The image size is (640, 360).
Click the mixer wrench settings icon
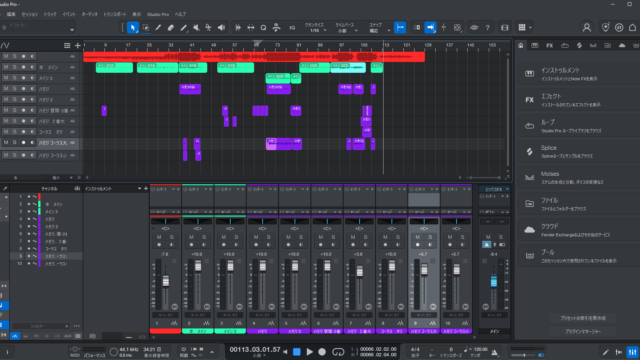click(5, 189)
